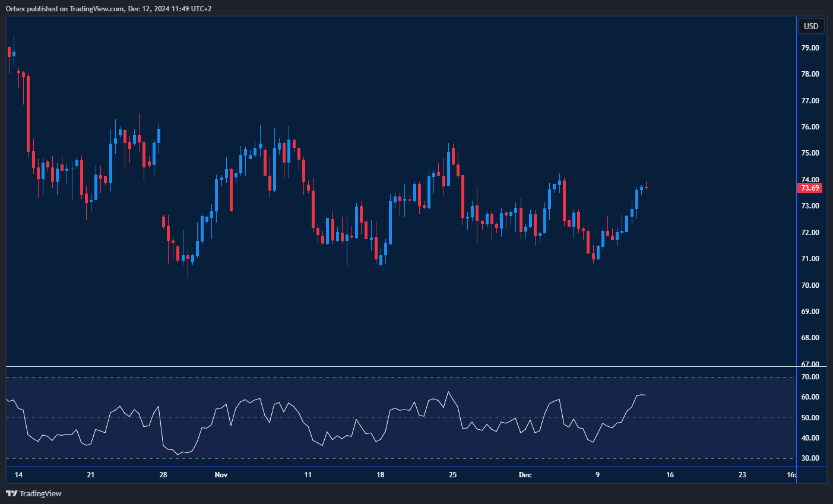Select the Dec label on time axis
This screenshot has width=833, height=504.
point(525,475)
